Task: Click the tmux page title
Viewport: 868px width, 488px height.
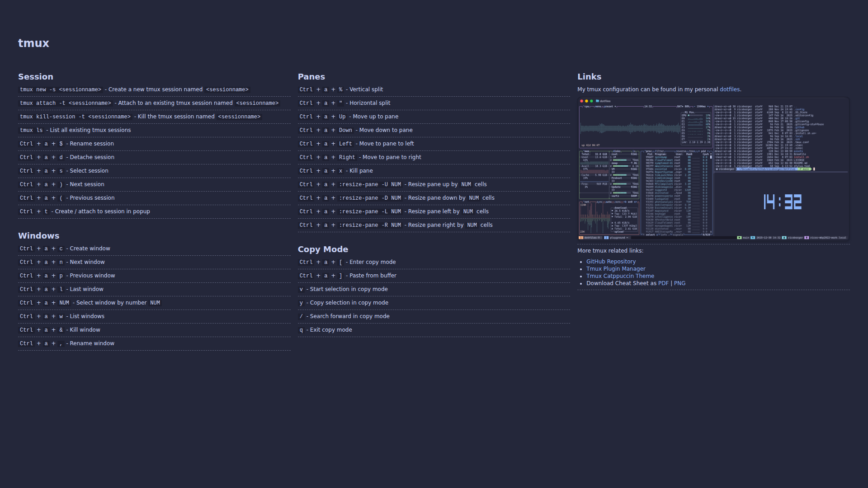Action: pyautogui.click(x=33, y=43)
